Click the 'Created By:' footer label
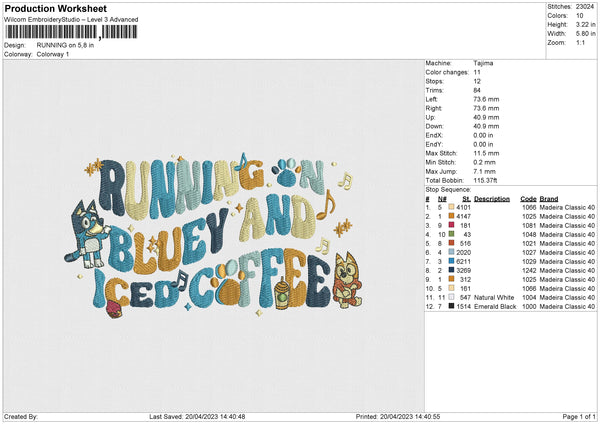Screen dimensions: 600x424 pyautogui.click(x=21, y=416)
